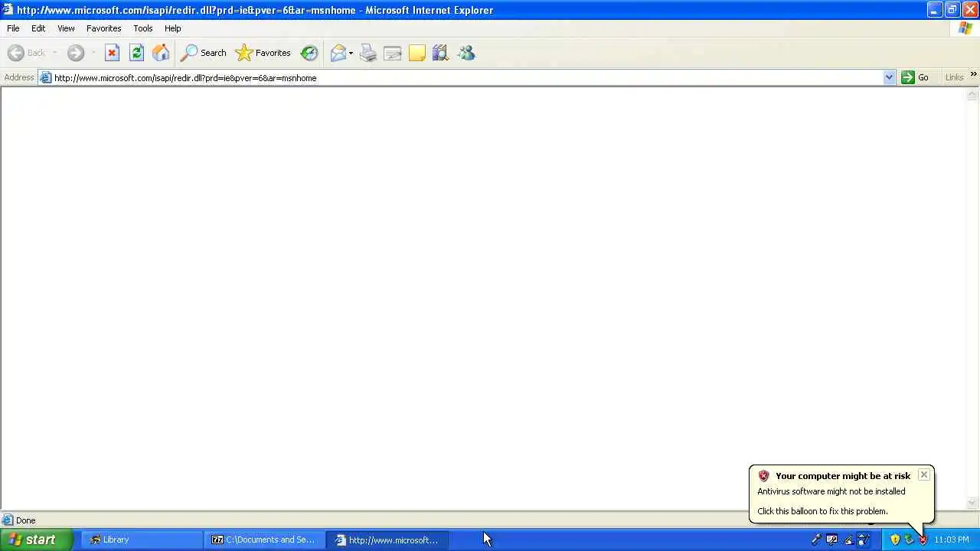This screenshot has height=551, width=980.
Task: Expand the Mail button dropdown arrow
Action: [351, 53]
